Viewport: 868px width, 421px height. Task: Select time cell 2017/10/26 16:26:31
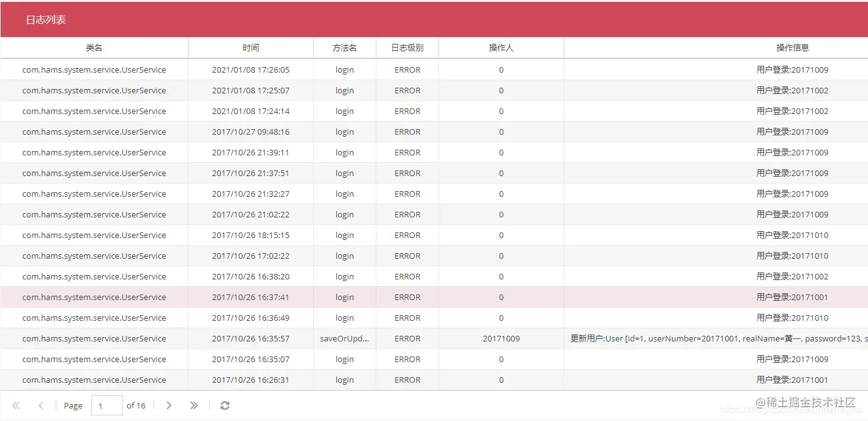pos(251,380)
